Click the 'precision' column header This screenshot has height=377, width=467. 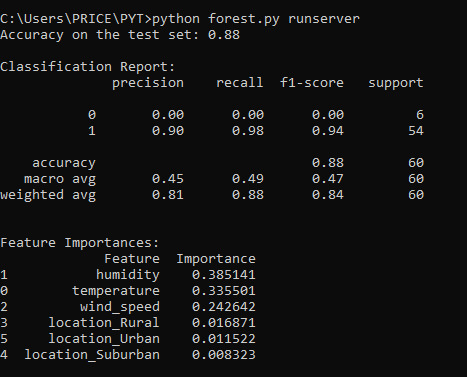point(148,83)
